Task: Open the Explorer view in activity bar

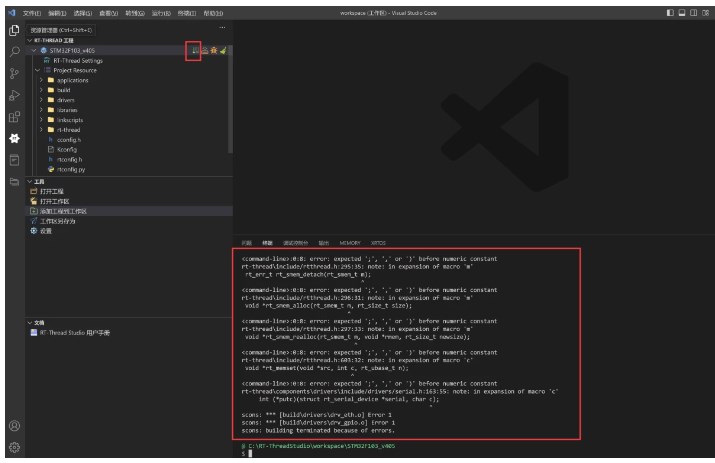Action: 14,30
